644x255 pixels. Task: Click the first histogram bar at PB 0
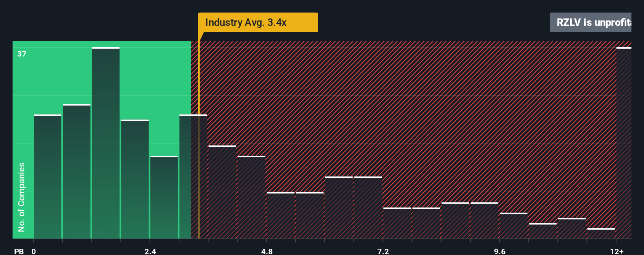click(x=48, y=177)
